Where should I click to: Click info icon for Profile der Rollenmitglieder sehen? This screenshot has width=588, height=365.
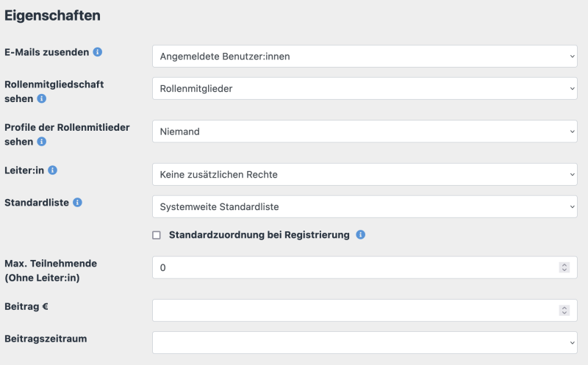pos(42,141)
